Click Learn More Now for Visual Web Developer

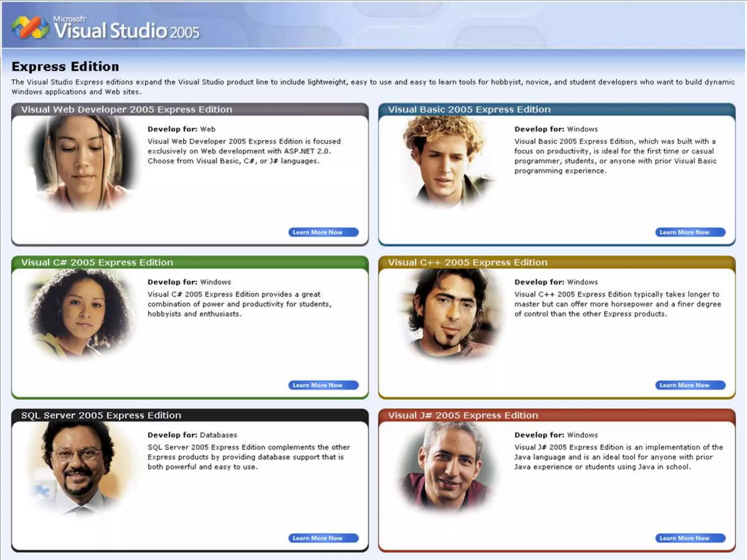(323, 232)
